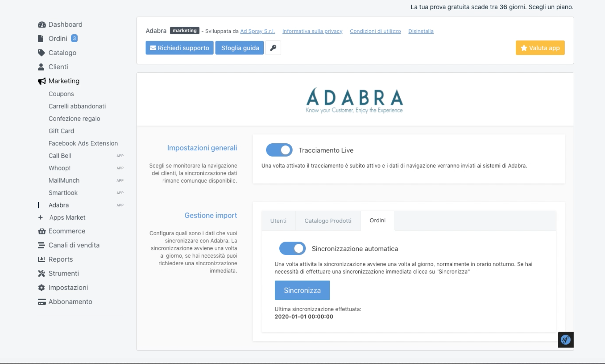Open Facebook Ads Extension

click(x=83, y=143)
